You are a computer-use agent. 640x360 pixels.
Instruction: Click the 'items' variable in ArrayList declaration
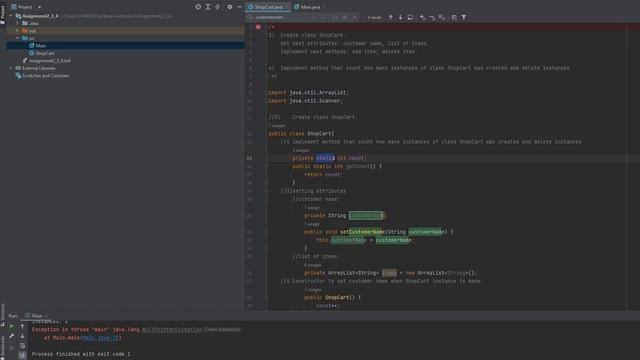pyautogui.click(x=389, y=273)
